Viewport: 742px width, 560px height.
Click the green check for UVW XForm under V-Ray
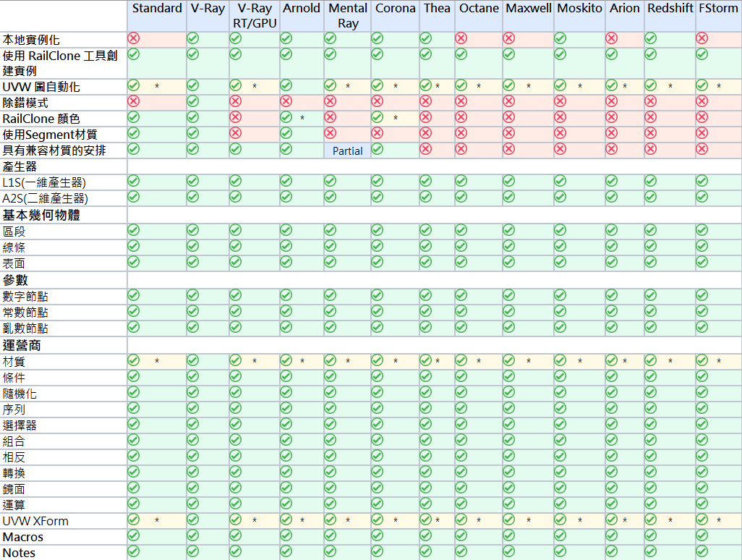[192, 519]
